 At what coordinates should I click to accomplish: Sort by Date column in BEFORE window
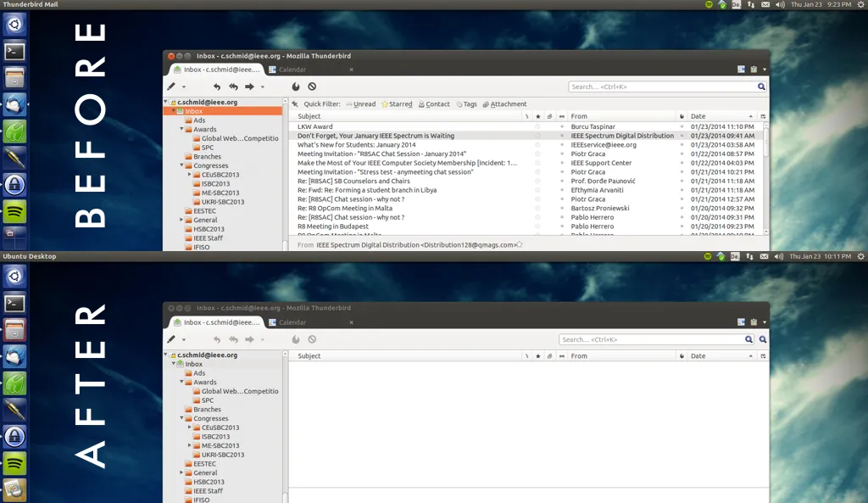pos(722,116)
